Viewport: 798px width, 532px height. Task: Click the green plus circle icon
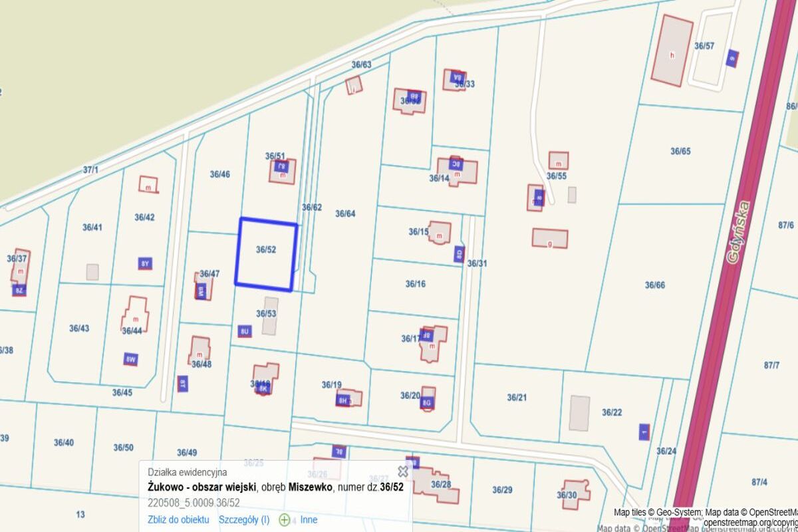click(285, 520)
